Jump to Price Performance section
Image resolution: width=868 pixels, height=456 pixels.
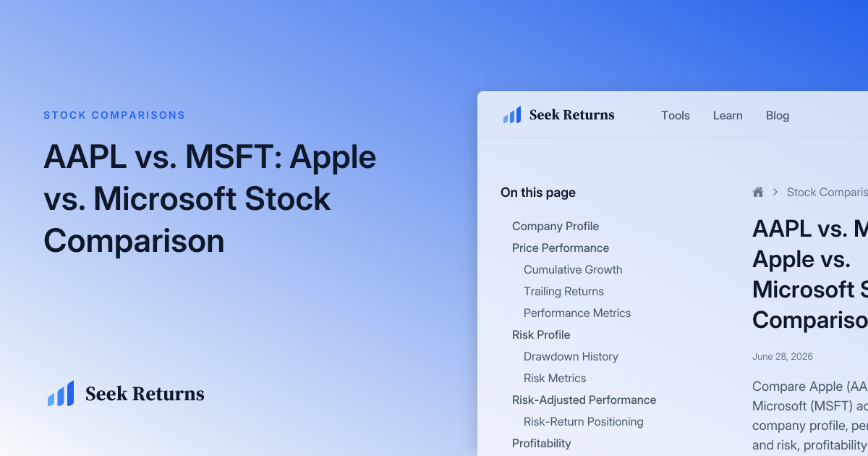(561, 248)
